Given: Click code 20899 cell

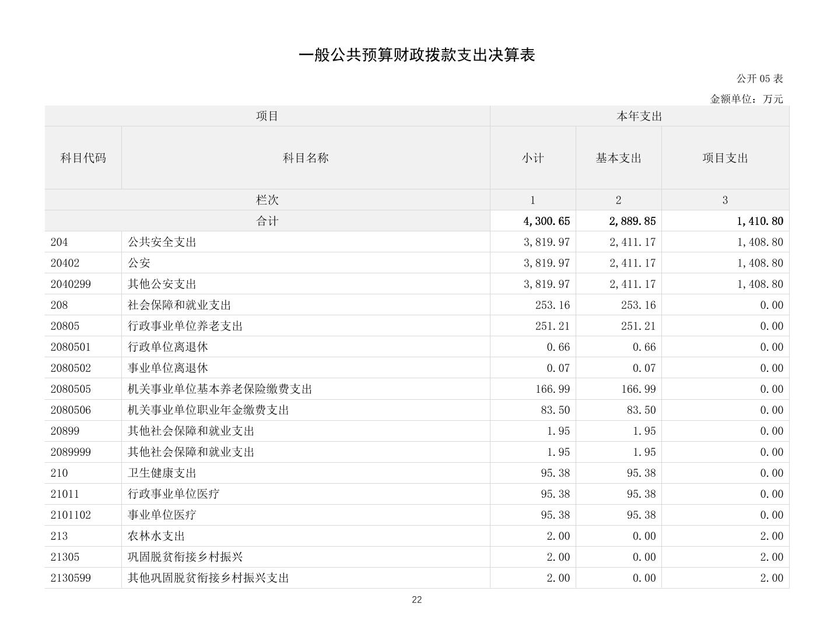Looking at the screenshot, I should coord(83,431).
